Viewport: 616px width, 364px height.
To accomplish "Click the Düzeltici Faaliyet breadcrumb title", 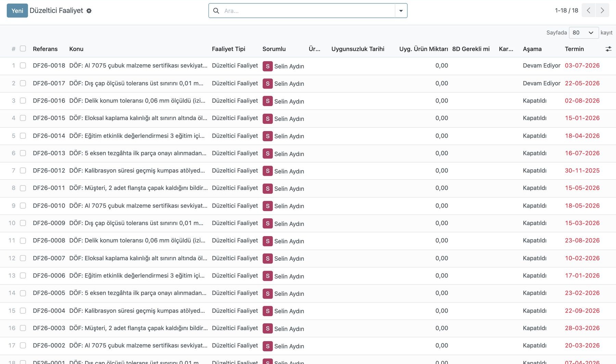I will [56, 11].
